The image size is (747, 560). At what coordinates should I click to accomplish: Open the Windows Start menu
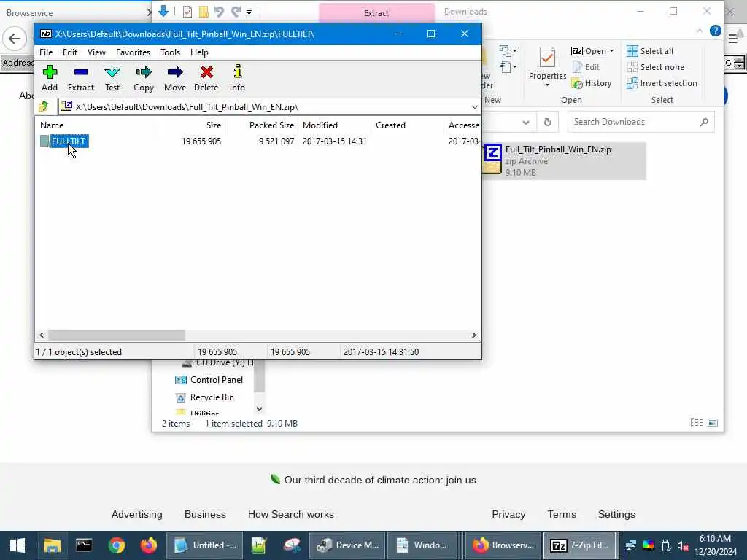pyautogui.click(x=18, y=545)
